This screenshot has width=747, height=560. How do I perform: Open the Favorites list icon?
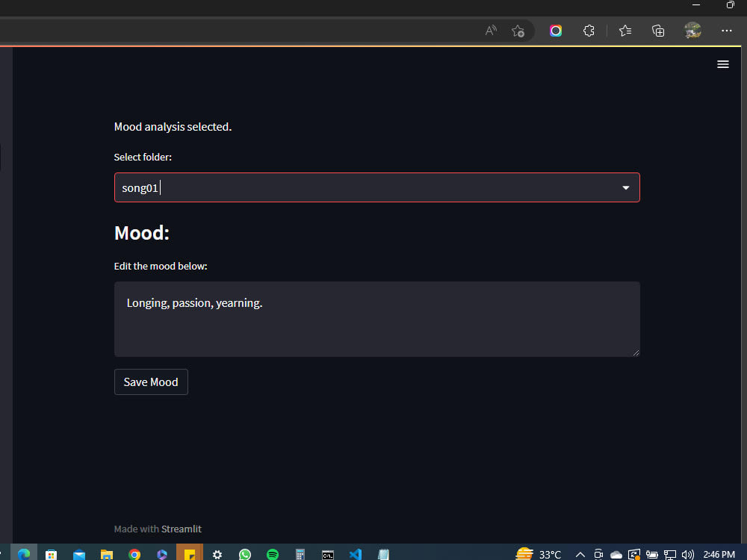point(625,31)
